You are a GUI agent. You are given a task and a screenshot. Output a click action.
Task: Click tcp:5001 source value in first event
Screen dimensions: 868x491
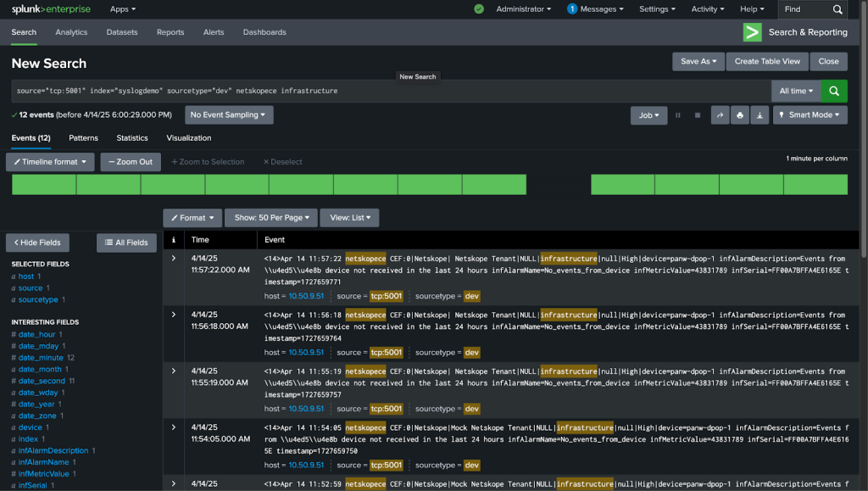click(387, 296)
